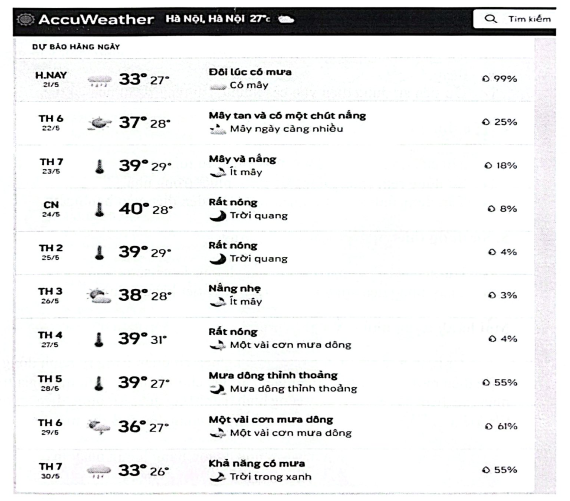Image resolution: width=570 pixels, height=501 pixels.
Task: Click the cloud icon beside 27°c in header
Action: click(286, 19)
